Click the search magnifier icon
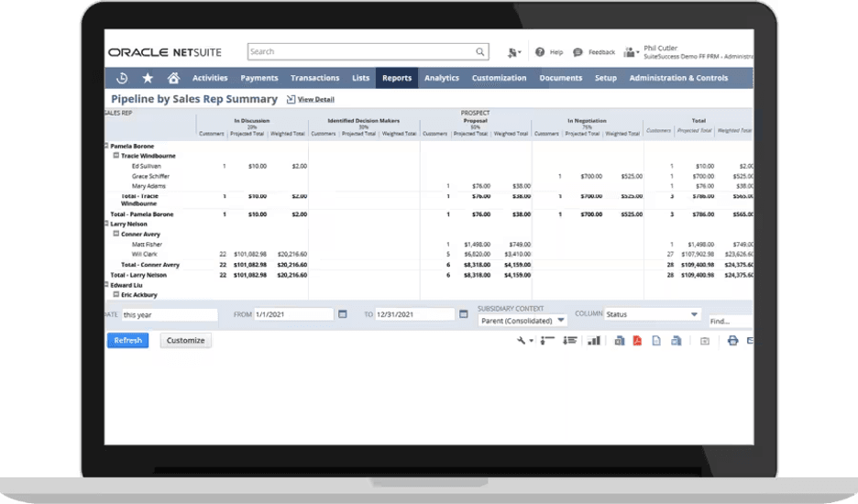The image size is (858, 504). [479, 52]
